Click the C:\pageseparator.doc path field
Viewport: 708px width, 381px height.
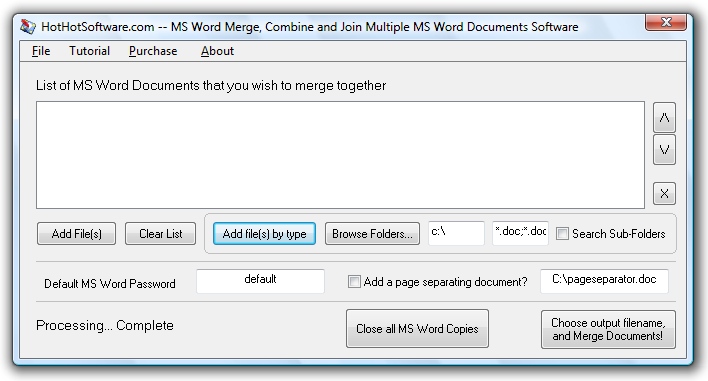[604, 281]
